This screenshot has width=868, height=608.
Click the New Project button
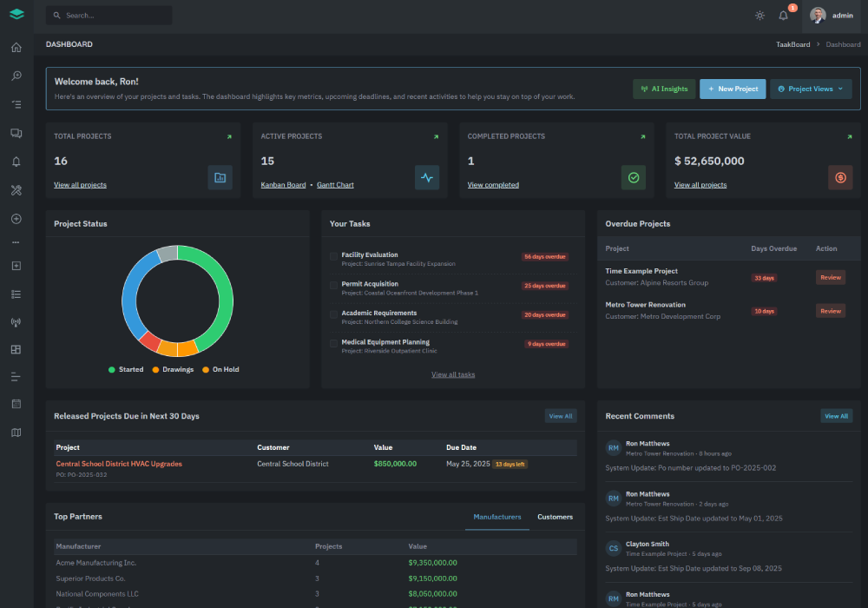pos(733,89)
